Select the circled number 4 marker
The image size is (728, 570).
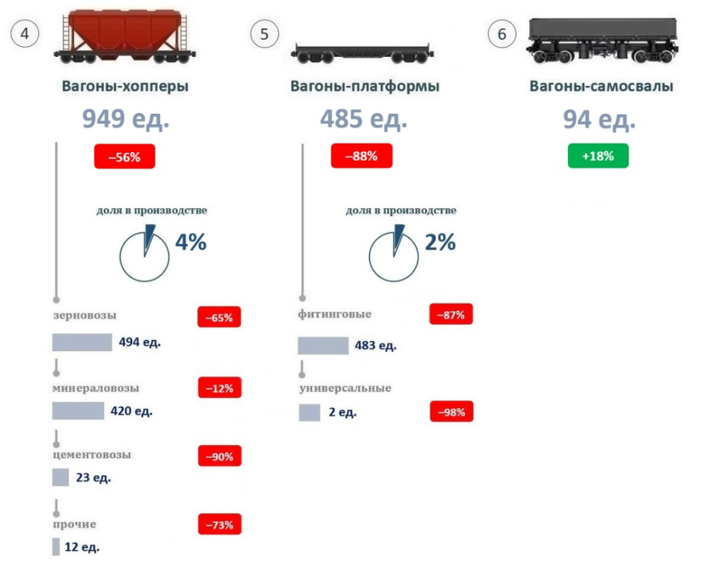point(25,33)
